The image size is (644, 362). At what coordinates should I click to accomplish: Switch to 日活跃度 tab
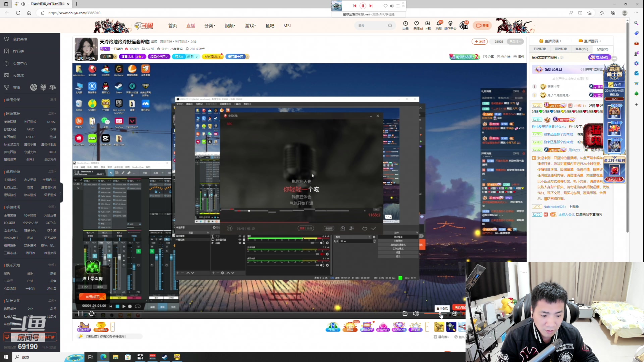(x=540, y=49)
